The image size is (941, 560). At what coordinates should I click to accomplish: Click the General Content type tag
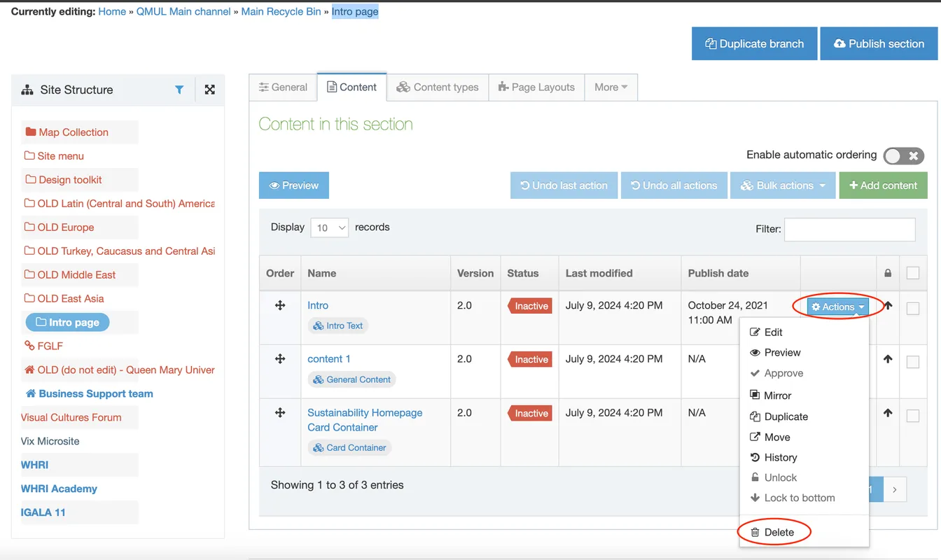[x=351, y=379]
